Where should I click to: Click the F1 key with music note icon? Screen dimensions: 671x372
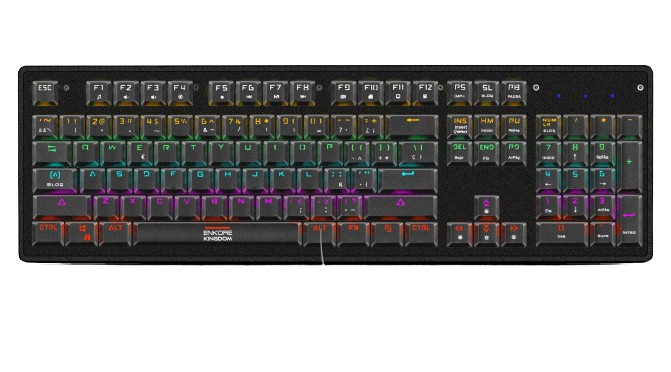coord(98,92)
